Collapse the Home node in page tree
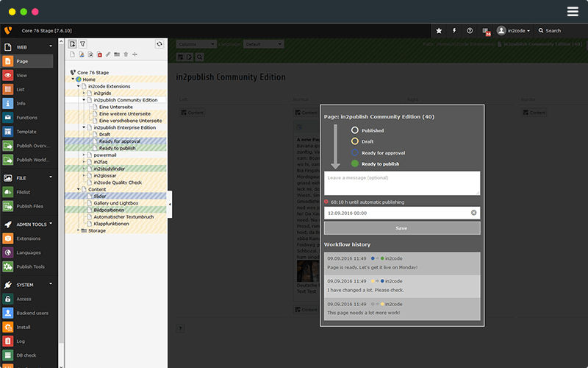The width and height of the screenshot is (588, 368). (73, 79)
